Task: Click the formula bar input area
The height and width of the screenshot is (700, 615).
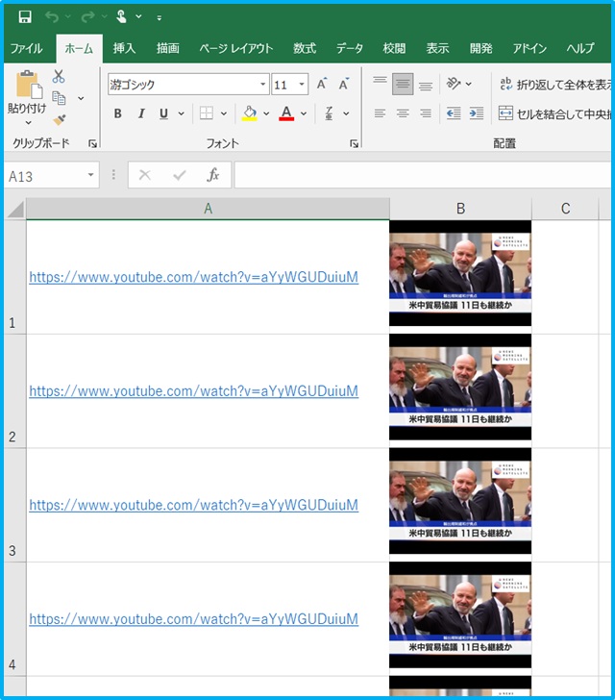Action: tap(422, 175)
